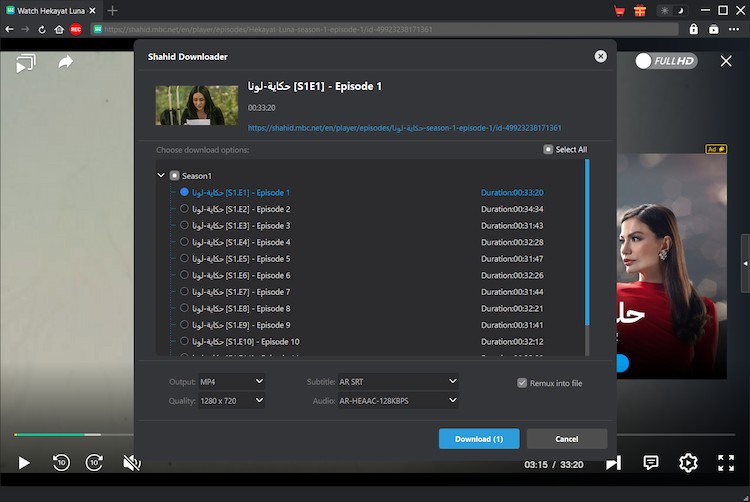
Task: Open a new tab with plus icon
Action: (x=112, y=11)
